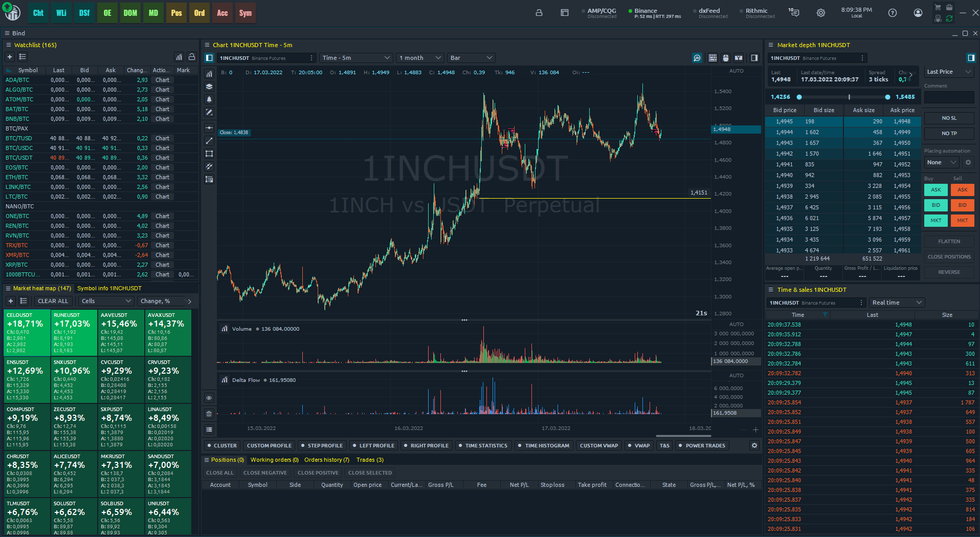Toggle drawings visibility eye icon

tap(209, 398)
